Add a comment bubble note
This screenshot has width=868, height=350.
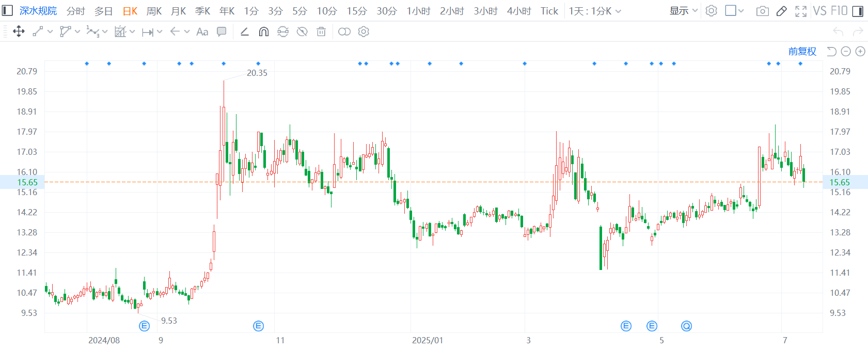point(222,31)
